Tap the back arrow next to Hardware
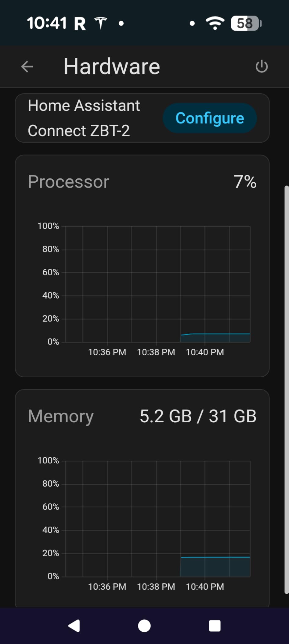The image size is (289, 644). click(x=27, y=66)
